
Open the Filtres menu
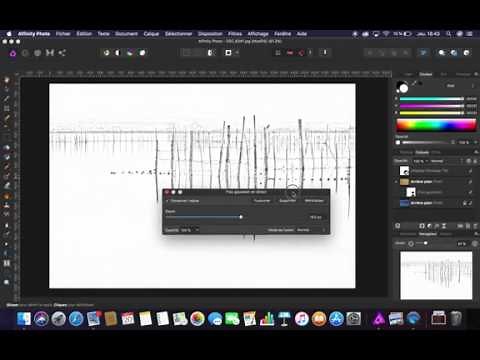click(x=235, y=34)
